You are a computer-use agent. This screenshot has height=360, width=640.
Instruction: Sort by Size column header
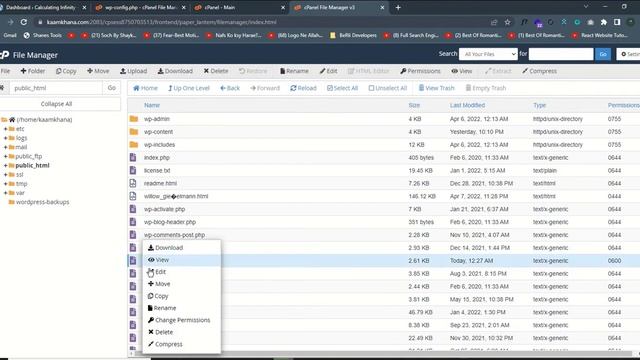coord(414,105)
